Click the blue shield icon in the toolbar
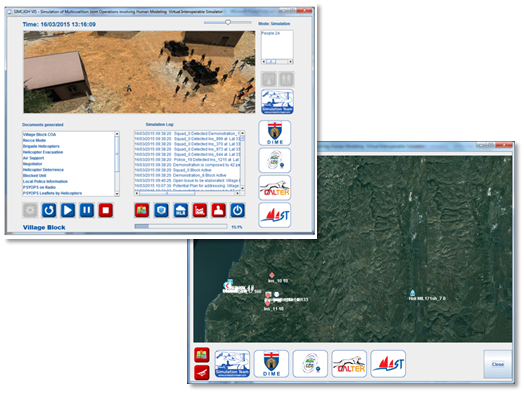 161,210
